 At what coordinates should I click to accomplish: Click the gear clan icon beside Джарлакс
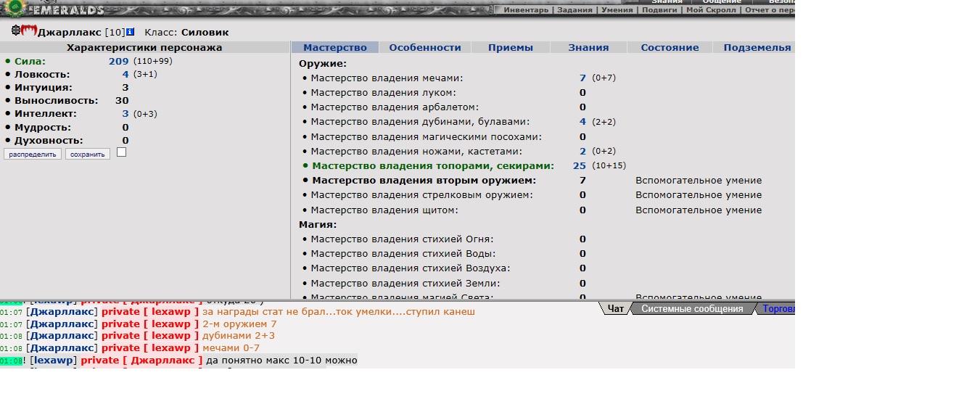(x=16, y=30)
